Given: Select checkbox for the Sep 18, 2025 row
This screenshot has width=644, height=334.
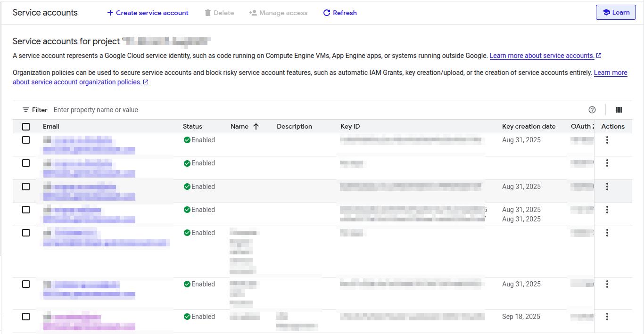Looking at the screenshot, I should 26,317.
